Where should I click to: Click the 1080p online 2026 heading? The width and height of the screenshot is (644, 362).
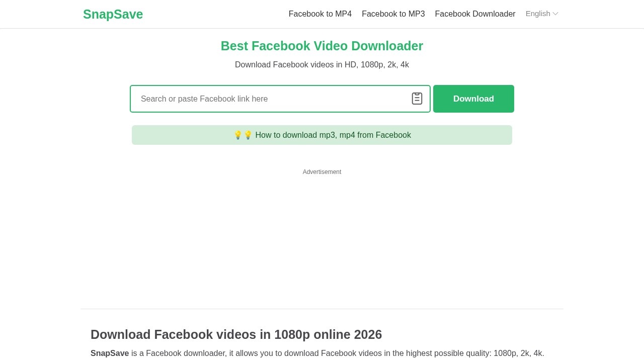click(x=236, y=334)
